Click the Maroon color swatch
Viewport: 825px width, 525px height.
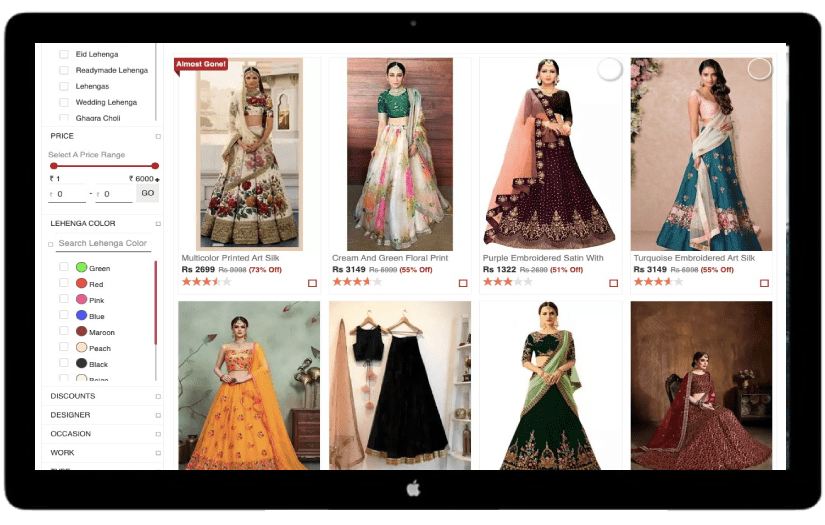[82, 331]
